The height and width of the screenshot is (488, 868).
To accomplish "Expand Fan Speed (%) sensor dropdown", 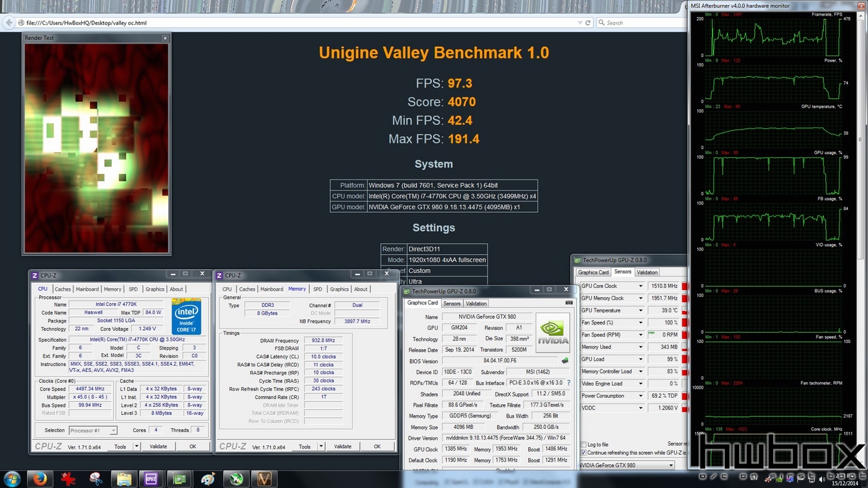I will click(640, 323).
